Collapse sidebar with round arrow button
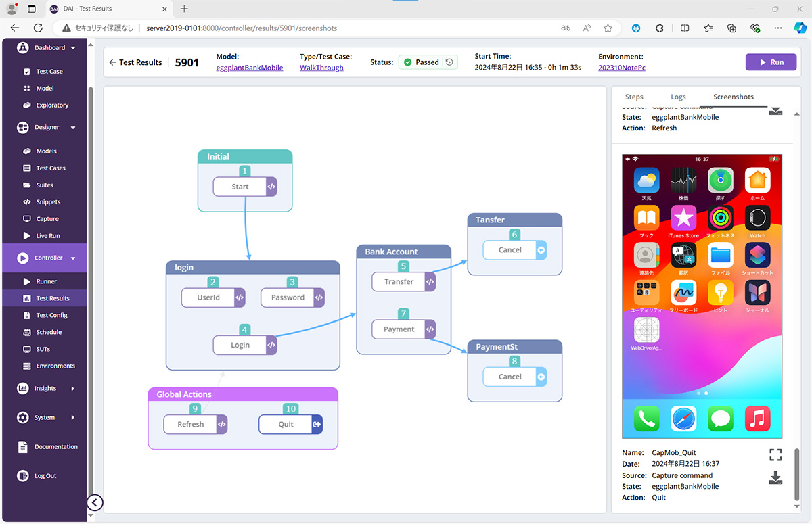Screen dimensions: 812x524 coord(95,502)
